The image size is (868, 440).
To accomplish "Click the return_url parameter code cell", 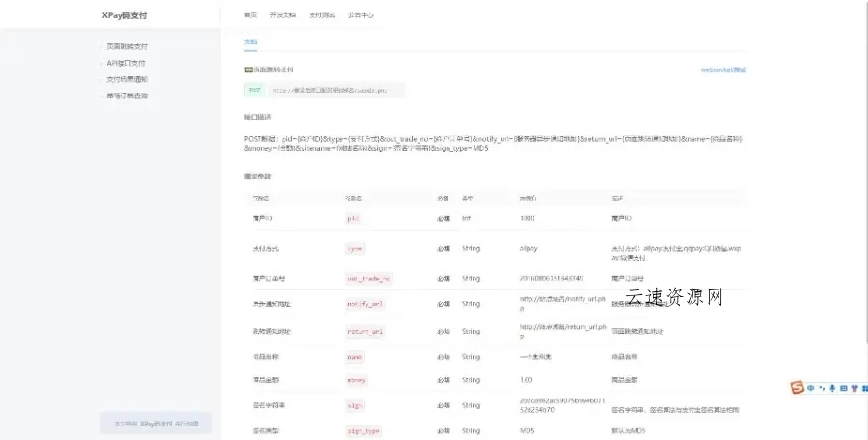I will click(x=365, y=332).
